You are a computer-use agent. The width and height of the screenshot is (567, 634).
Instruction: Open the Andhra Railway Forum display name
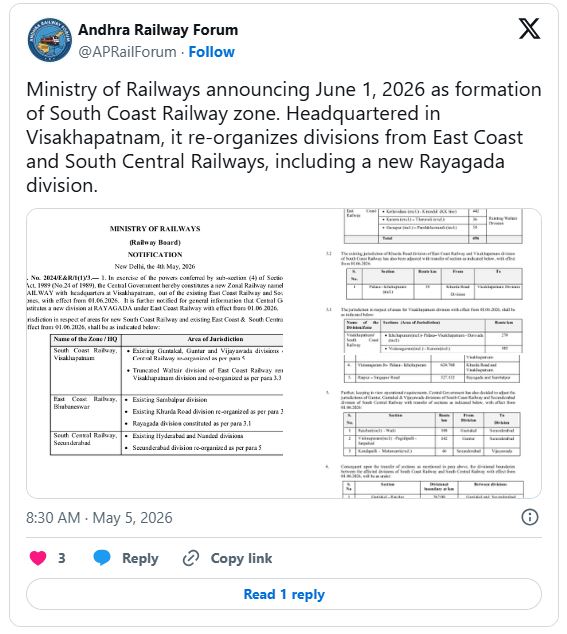158,30
